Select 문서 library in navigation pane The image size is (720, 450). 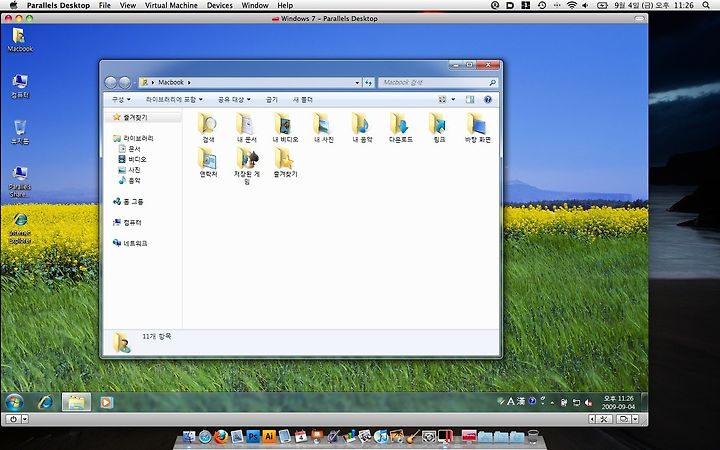pyautogui.click(x=134, y=149)
